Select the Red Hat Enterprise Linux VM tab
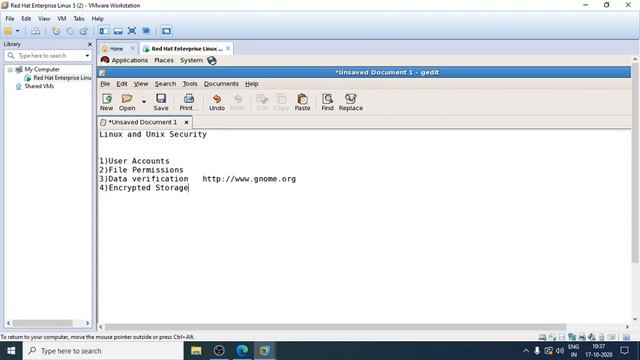Image resolution: width=640 pixels, height=360 pixels. 187,49
